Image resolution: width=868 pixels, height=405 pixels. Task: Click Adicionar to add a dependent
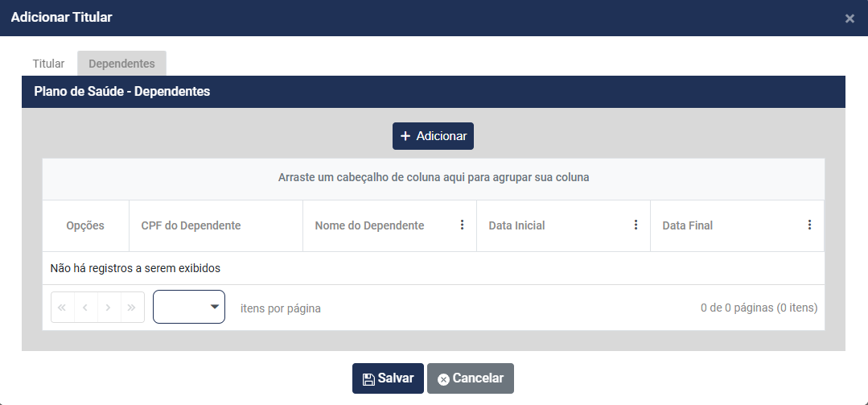(433, 136)
